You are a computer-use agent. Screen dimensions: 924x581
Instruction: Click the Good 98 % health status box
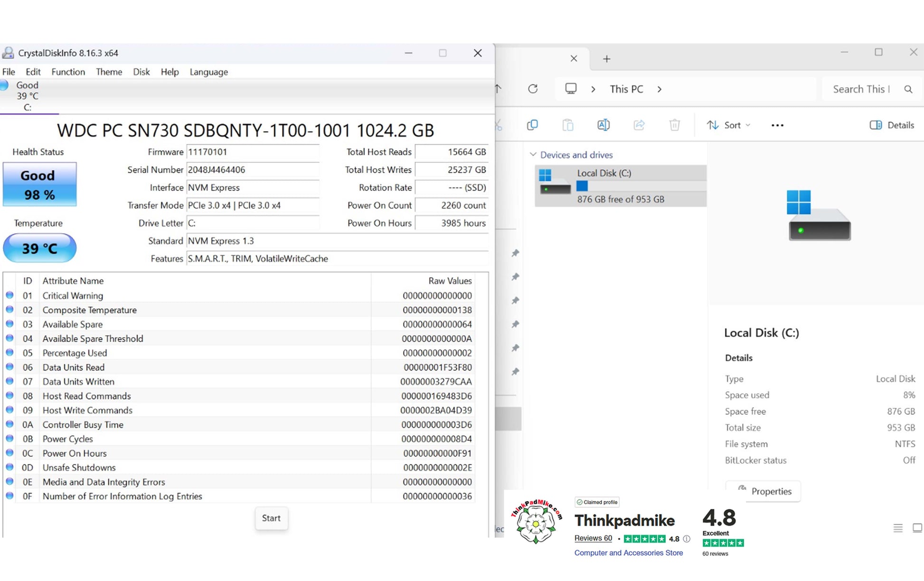(39, 184)
